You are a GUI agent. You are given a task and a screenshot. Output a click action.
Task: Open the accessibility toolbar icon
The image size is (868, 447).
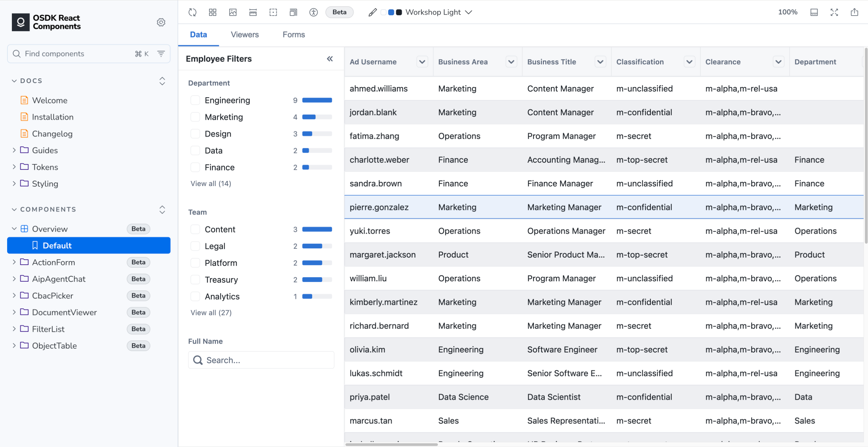click(314, 12)
